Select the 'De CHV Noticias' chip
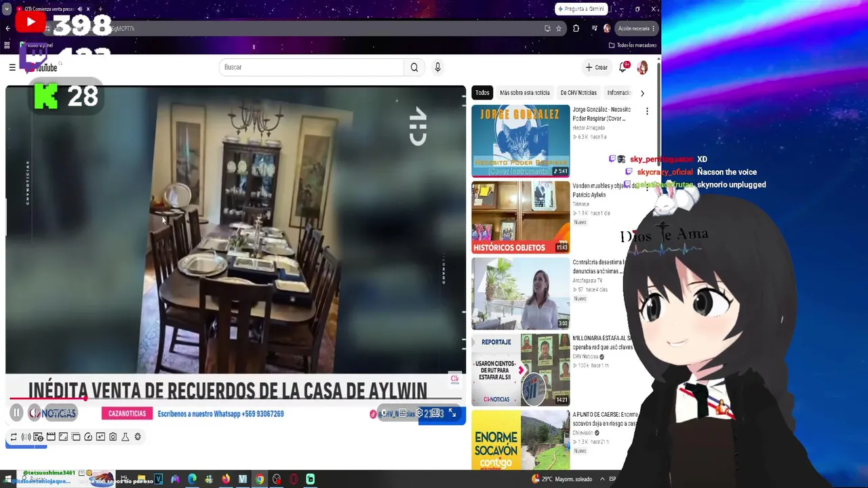 [x=578, y=93]
